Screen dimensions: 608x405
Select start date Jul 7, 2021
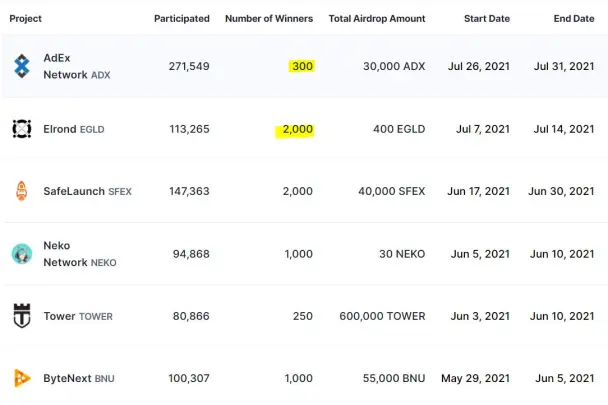pyautogui.click(x=483, y=129)
